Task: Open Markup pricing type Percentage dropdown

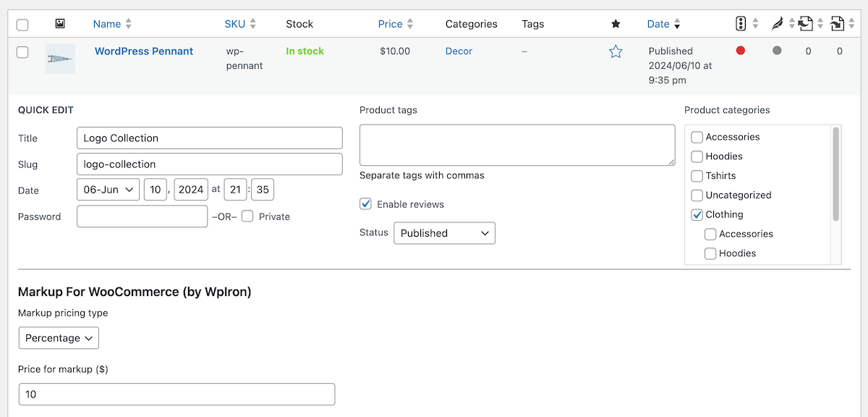Action: pyautogui.click(x=59, y=338)
